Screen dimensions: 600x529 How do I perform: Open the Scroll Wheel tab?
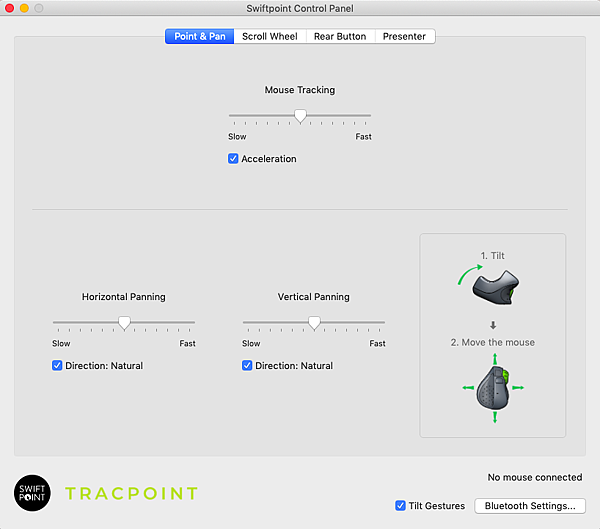(270, 36)
